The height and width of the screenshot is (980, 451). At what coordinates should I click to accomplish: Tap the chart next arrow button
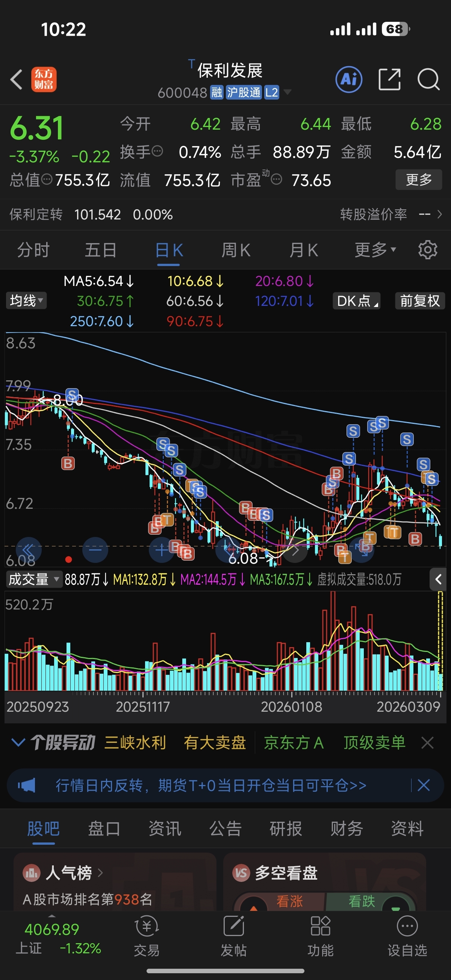[295, 550]
